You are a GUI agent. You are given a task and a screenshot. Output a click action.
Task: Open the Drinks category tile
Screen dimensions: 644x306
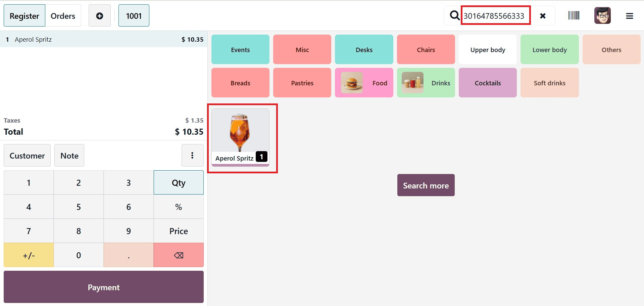click(x=426, y=83)
